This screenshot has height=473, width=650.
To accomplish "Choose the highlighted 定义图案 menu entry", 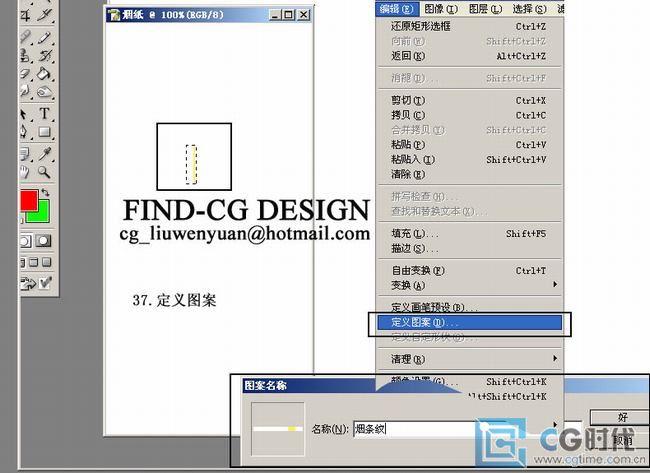I will [x=469, y=323].
